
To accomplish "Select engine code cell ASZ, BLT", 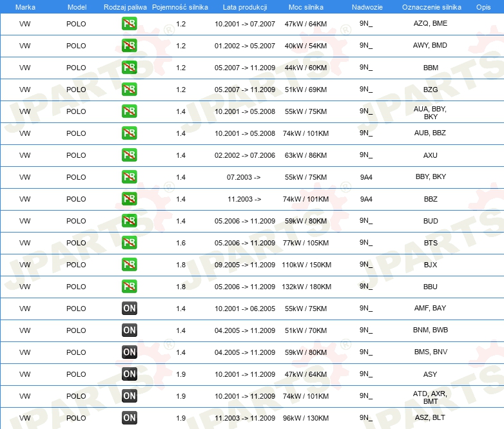I will (x=430, y=417).
